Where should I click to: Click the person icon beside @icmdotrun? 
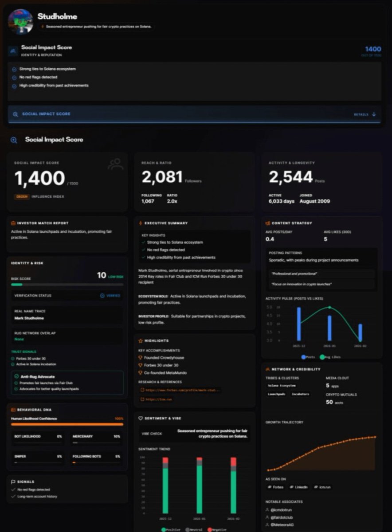267,510
